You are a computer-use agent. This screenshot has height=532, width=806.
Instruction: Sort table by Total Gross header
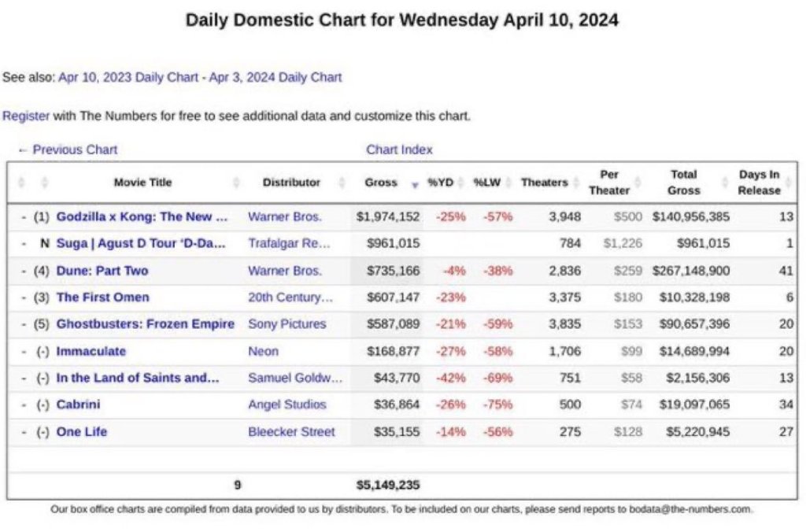click(683, 183)
